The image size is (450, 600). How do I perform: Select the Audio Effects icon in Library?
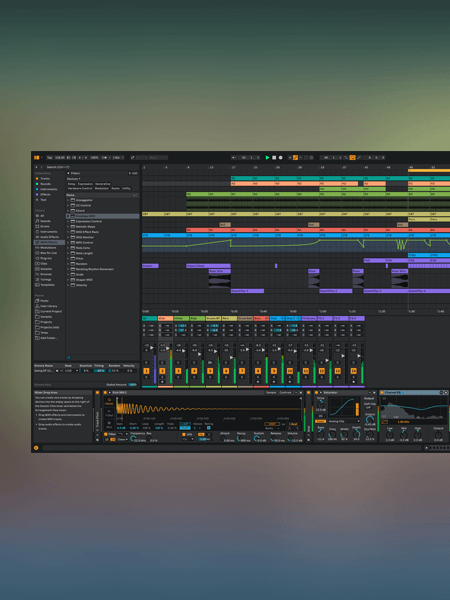pos(37,237)
